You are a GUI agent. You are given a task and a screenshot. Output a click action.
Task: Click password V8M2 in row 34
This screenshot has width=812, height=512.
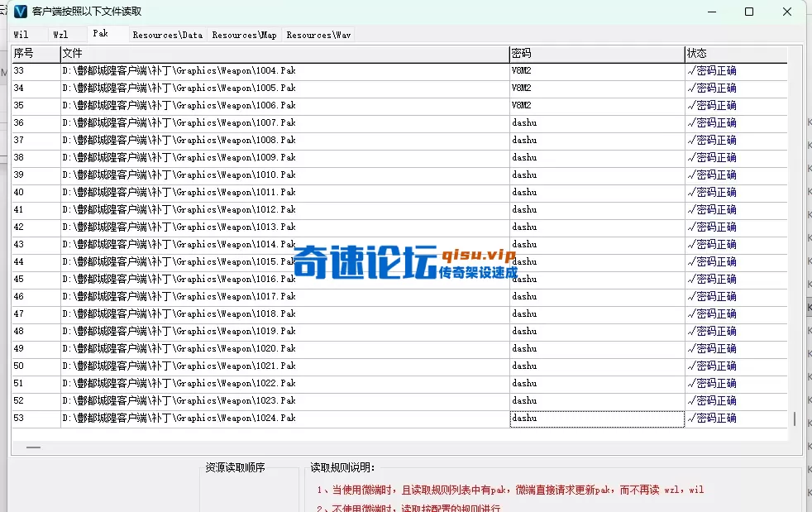coord(522,89)
